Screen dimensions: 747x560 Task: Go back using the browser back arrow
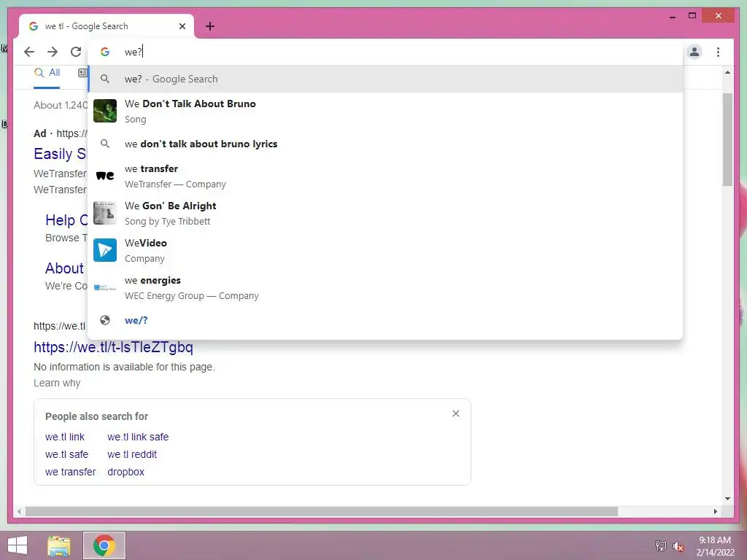tap(29, 52)
